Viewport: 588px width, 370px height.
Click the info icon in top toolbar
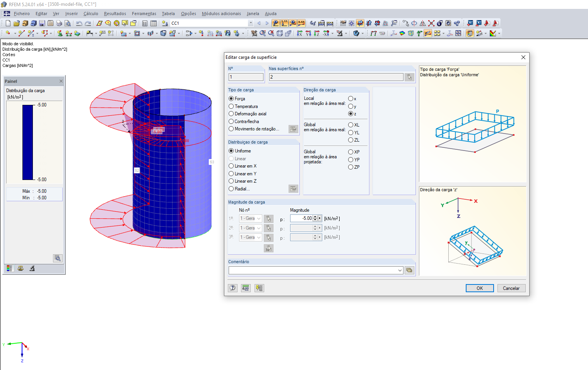coord(439,23)
